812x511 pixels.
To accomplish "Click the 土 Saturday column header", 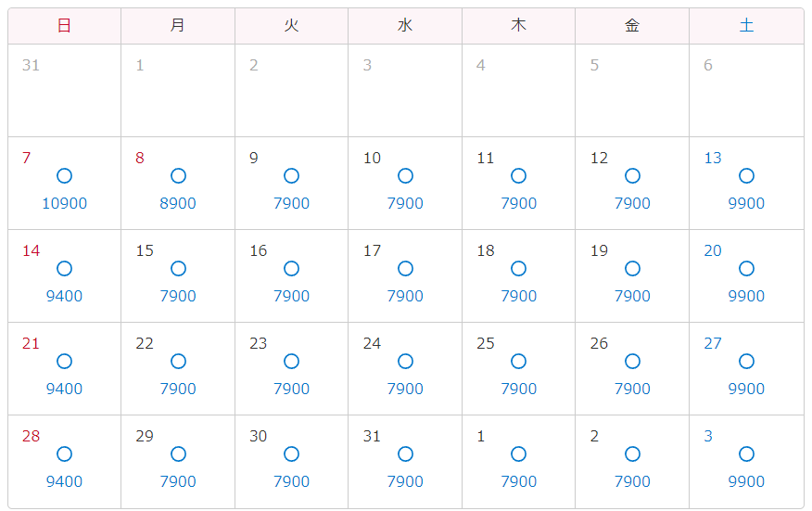I will point(746,26).
